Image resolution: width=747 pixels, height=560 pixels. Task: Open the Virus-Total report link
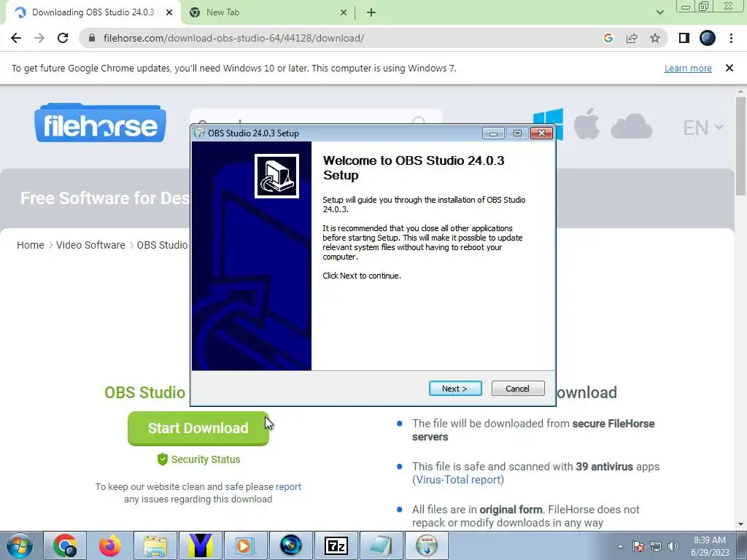coord(458,480)
